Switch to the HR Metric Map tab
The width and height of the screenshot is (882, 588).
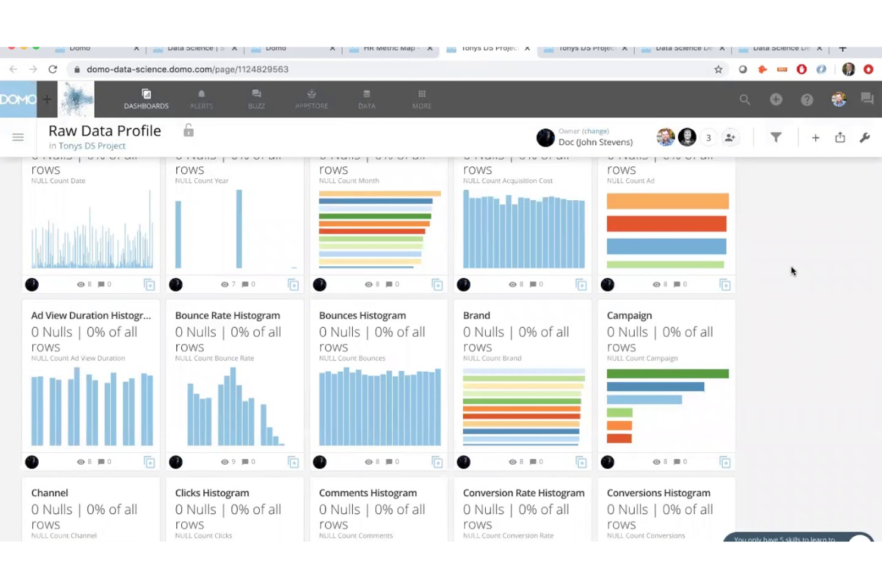[390, 49]
